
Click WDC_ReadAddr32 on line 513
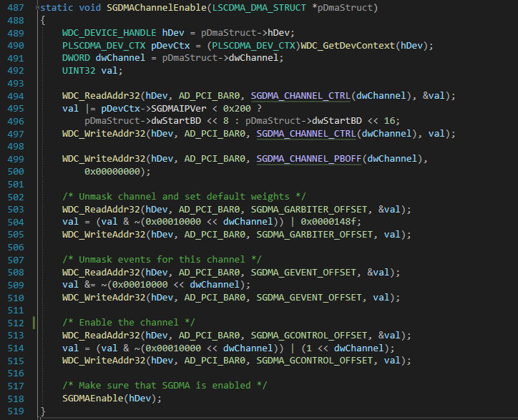[101, 335]
